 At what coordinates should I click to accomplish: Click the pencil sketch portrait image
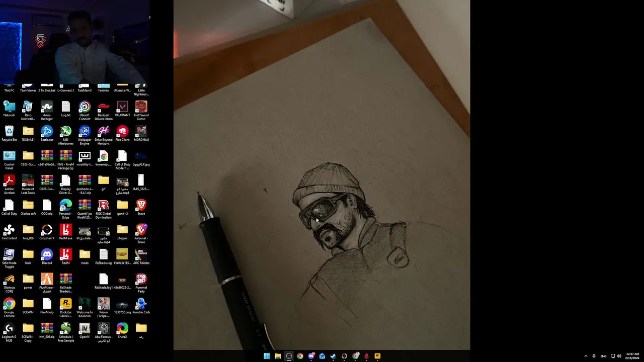click(322, 175)
